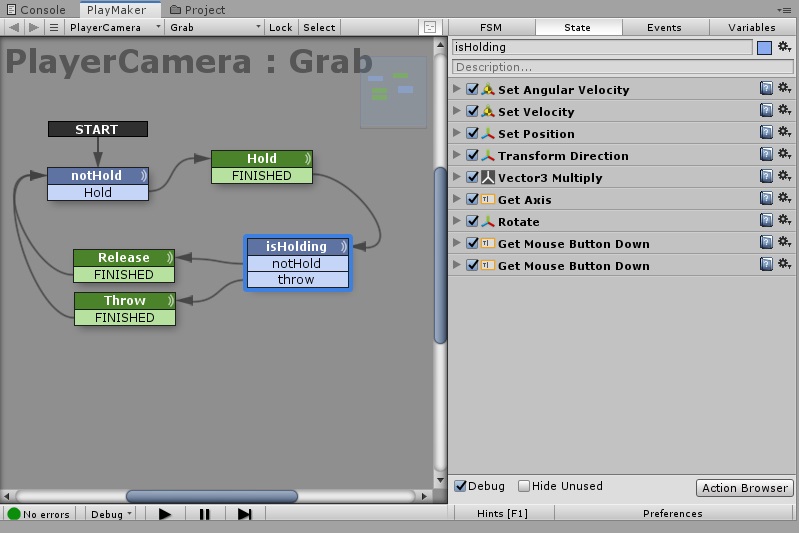This screenshot has width=799, height=533.
Task: Expand the Set Position action
Action: (457, 132)
